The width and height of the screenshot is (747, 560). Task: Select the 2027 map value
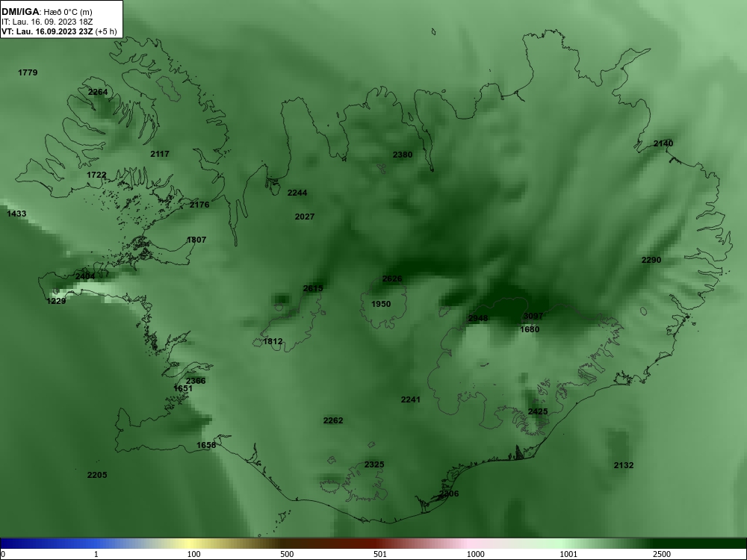305,217
